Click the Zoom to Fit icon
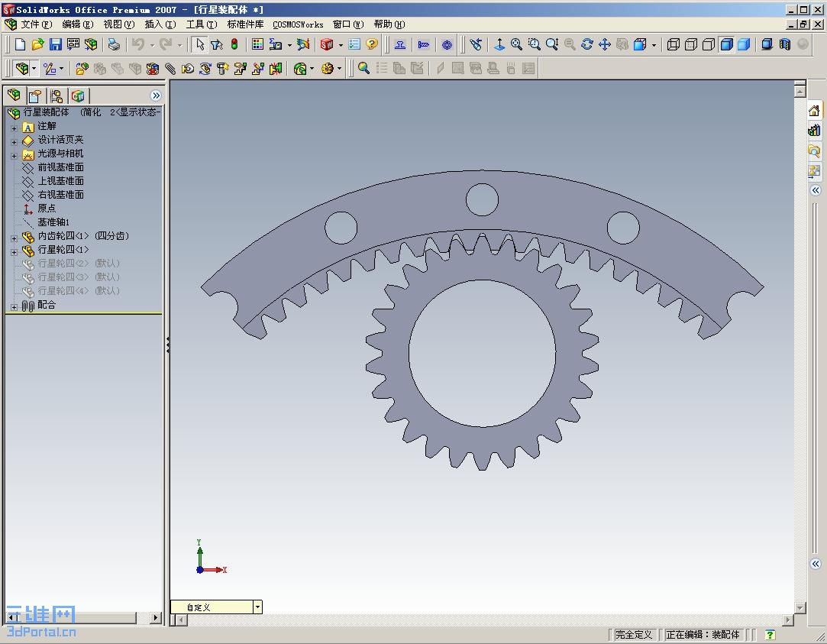Screen dimensions: 827x644 [x=516, y=44]
